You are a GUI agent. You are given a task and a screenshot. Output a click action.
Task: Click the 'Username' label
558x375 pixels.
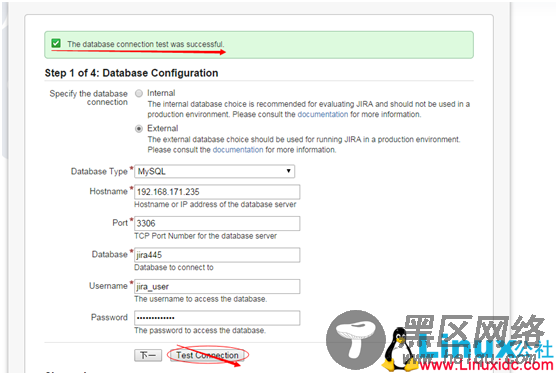coord(108,286)
